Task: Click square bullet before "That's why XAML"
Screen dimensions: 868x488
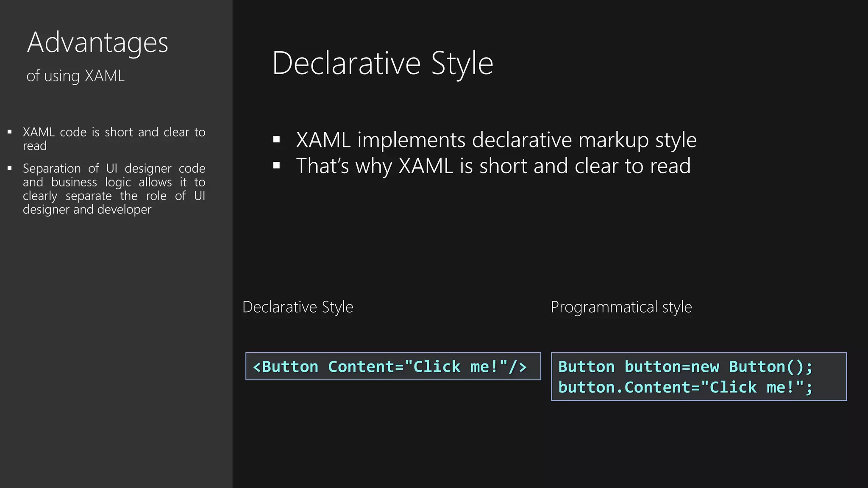Action: click(x=277, y=166)
